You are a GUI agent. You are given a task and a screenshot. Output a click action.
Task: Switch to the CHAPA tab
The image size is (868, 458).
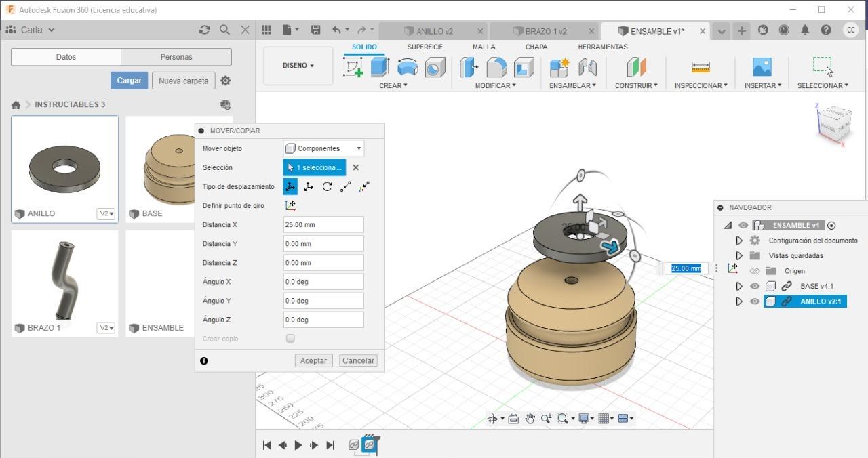[x=536, y=47]
